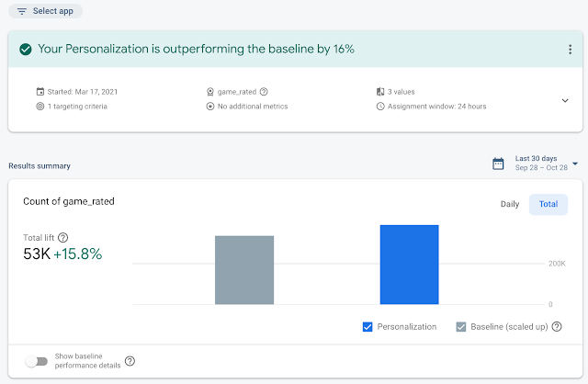Click the Assignment window: 24 hours label

(x=436, y=107)
